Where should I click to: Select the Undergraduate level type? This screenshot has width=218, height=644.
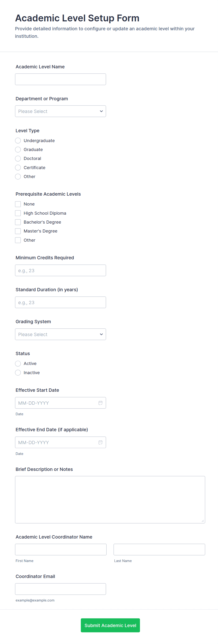(18, 140)
